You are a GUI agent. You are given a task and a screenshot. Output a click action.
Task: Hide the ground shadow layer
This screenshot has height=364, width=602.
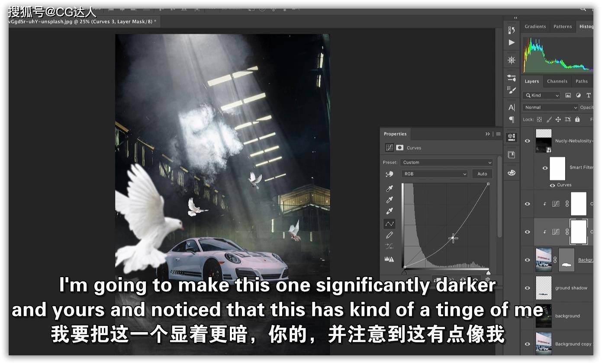pos(527,288)
